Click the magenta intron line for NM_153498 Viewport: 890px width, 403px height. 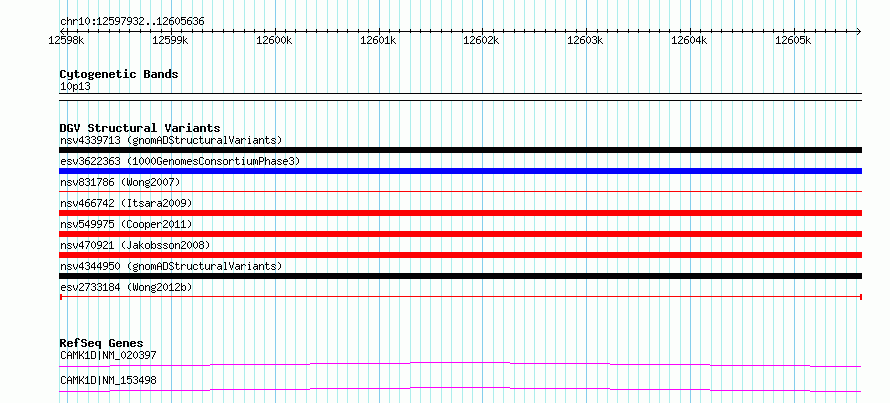460,389
